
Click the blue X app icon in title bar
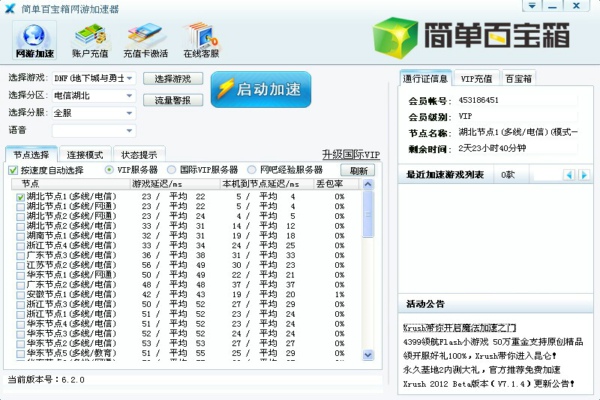10,8
